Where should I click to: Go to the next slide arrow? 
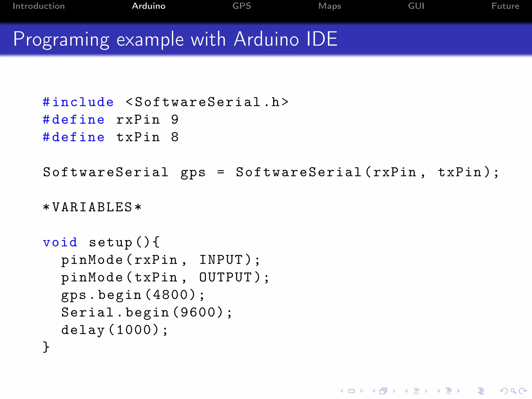pyautogui.click(x=362, y=391)
